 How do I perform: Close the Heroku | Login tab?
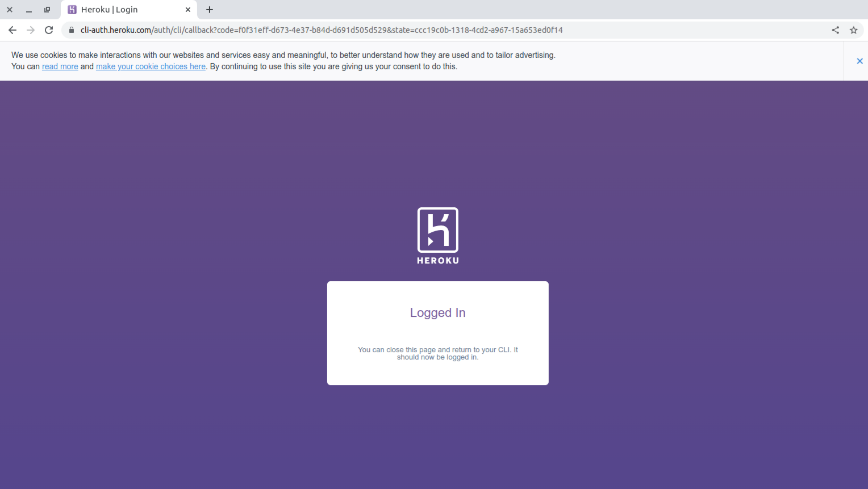[x=188, y=10]
